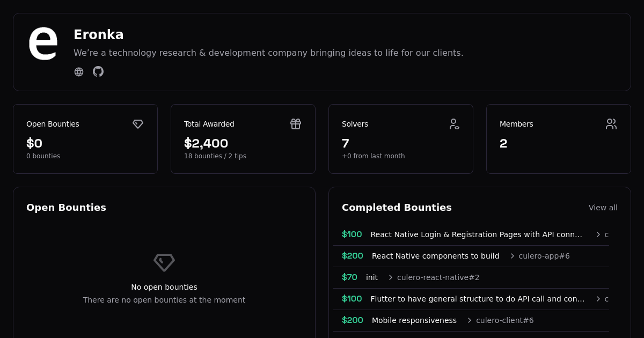Select the Total Awarded $2,400 card

click(x=243, y=139)
